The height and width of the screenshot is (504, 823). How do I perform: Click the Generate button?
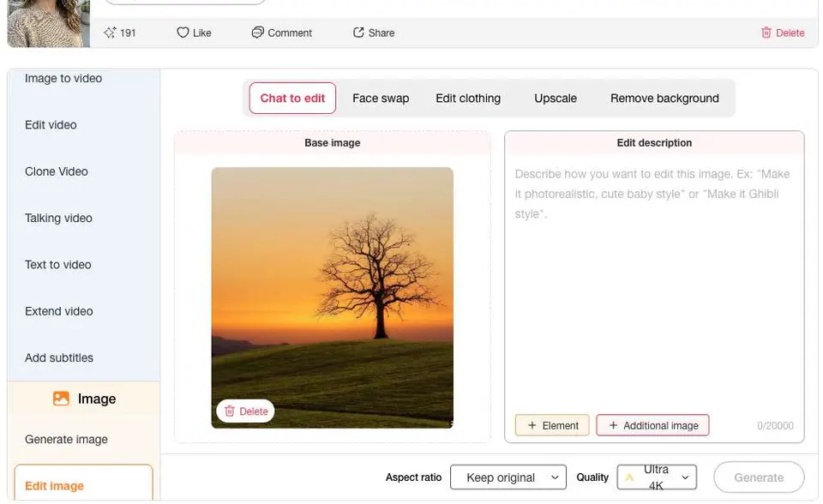click(759, 477)
